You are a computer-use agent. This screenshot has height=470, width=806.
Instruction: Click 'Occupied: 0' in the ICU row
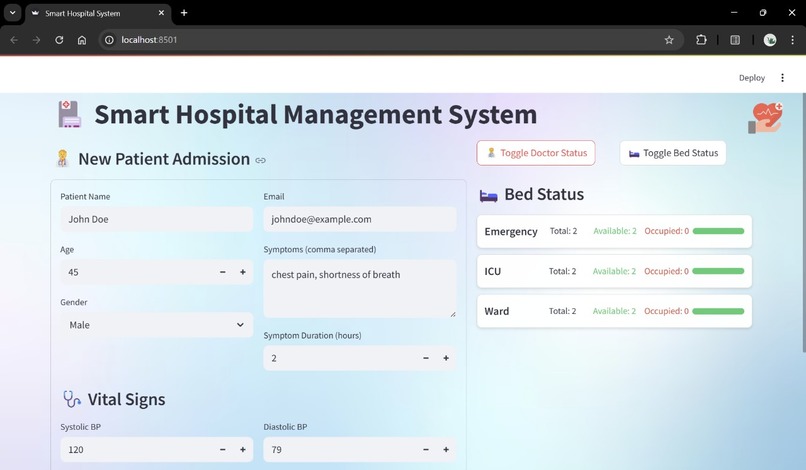(666, 271)
